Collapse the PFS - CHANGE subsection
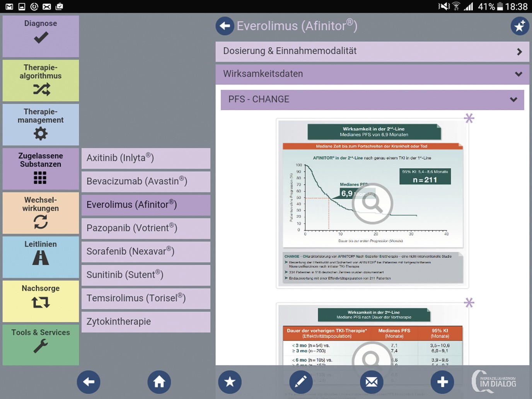The height and width of the screenshot is (399, 532). (x=372, y=100)
